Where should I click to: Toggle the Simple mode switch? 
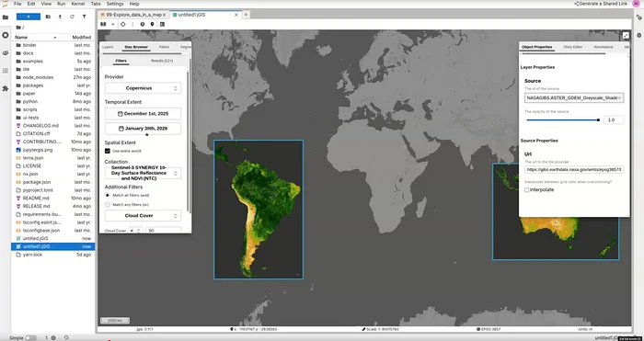pos(30,337)
